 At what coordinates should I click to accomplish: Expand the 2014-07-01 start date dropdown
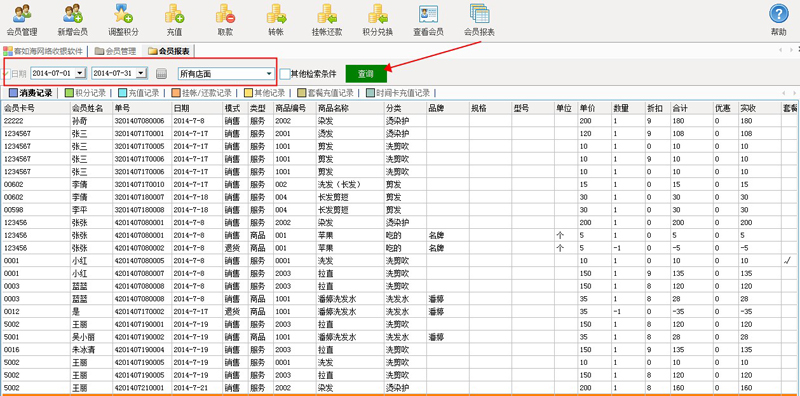[80, 73]
